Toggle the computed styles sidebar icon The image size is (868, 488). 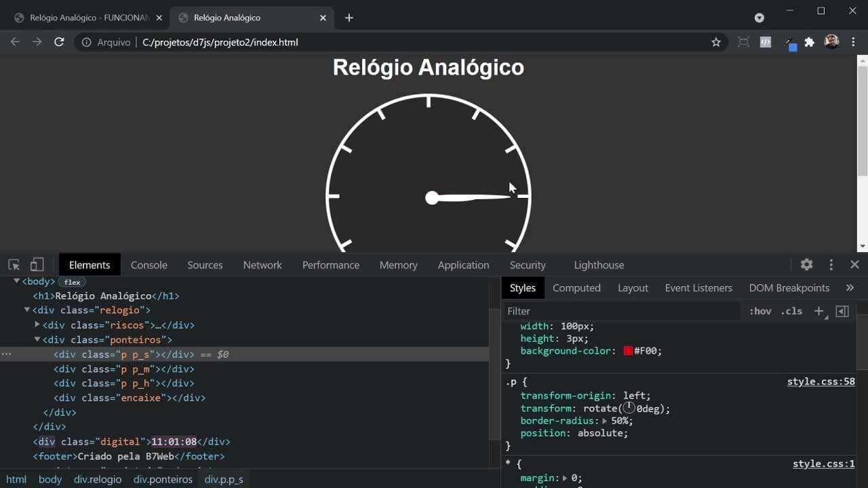tap(842, 311)
